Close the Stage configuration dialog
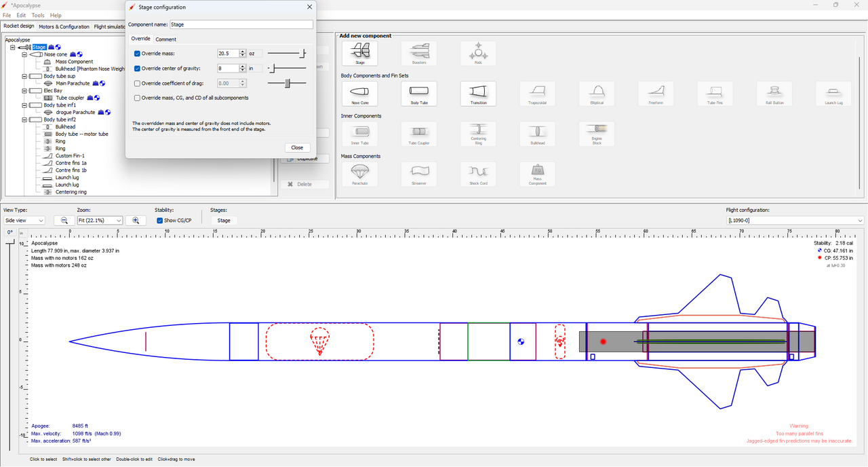The width and height of the screenshot is (868, 467). coord(297,147)
